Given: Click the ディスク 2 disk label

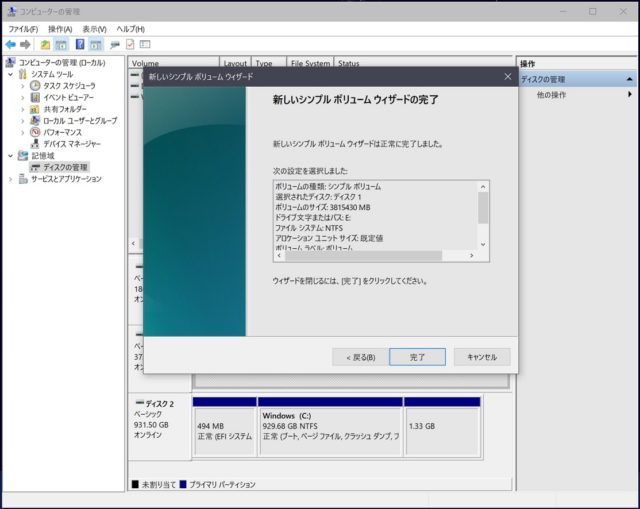Looking at the screenshot, I should coord(160,404).
